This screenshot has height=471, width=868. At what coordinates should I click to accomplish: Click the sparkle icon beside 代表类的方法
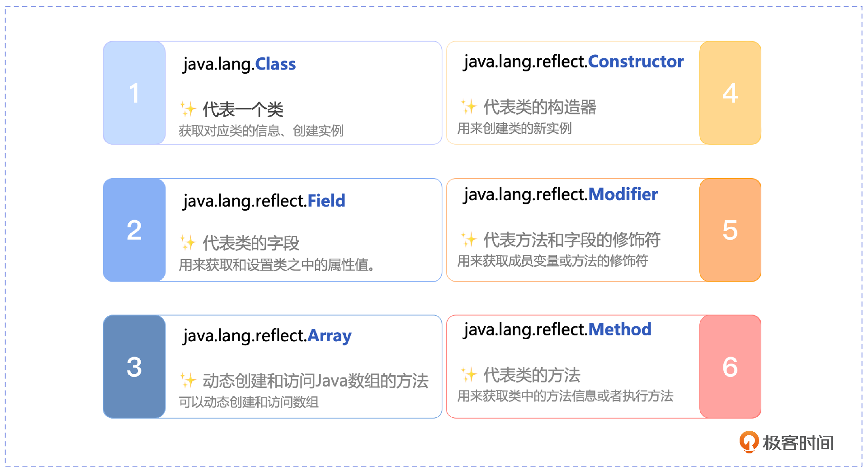point(469,374)
